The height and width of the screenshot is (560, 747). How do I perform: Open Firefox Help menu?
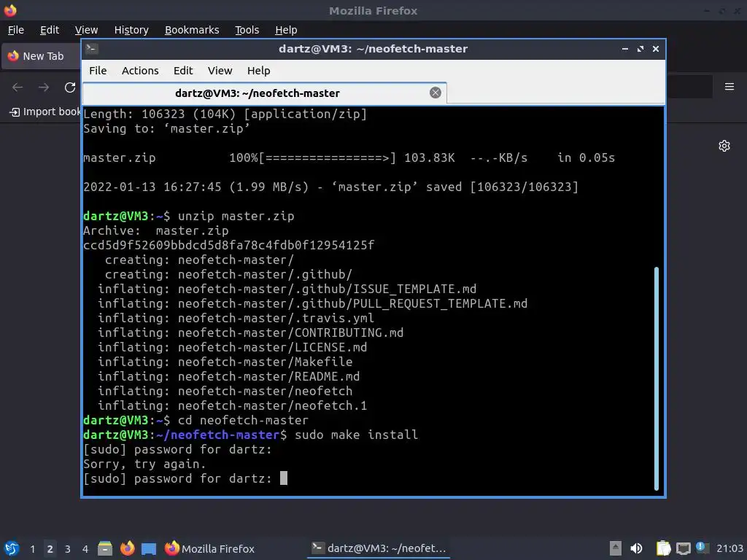pos(286,30)
